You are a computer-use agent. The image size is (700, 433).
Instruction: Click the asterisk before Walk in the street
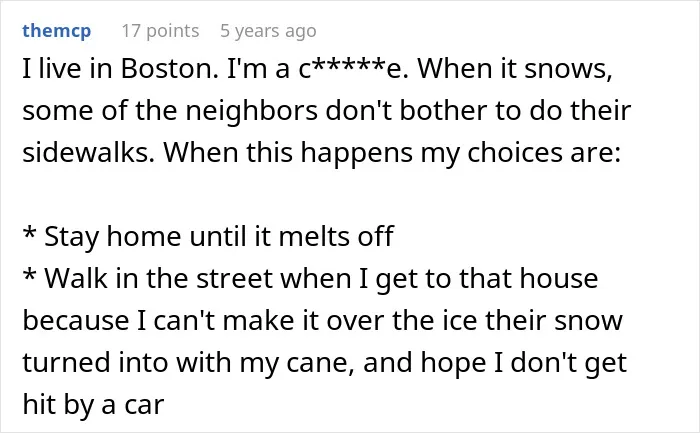29,274
